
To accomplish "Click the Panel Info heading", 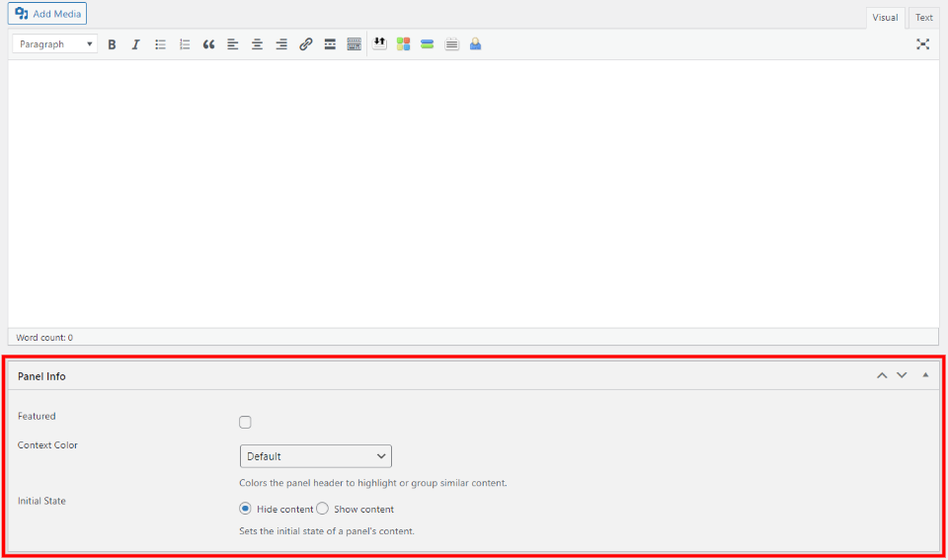I will coord(41,376).
